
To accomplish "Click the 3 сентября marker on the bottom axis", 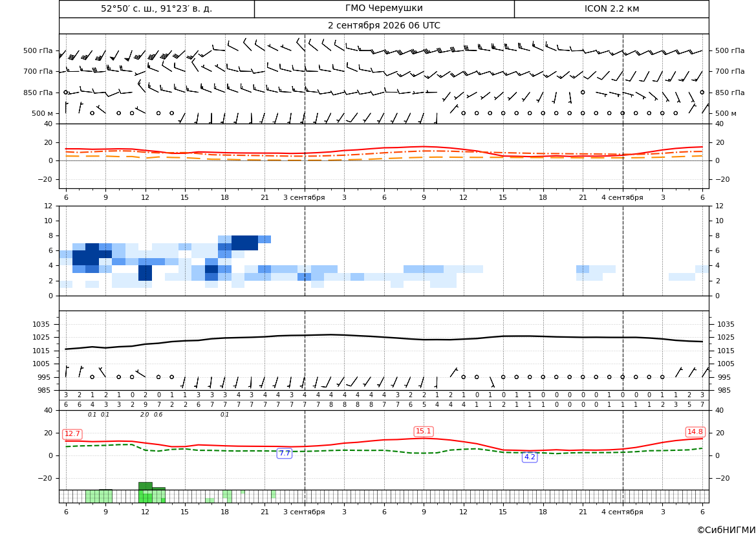I will pos(304,512).
